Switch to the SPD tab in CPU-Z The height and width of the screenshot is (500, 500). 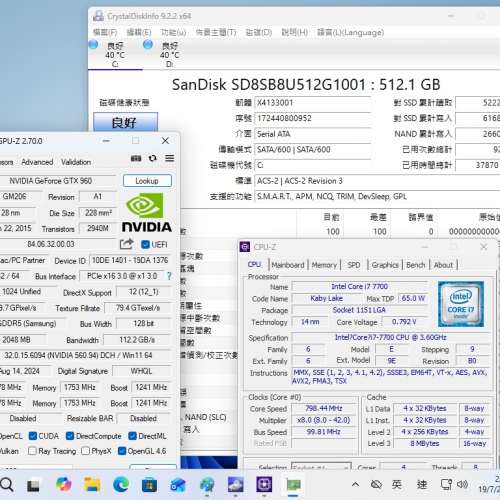pos(354,265)
